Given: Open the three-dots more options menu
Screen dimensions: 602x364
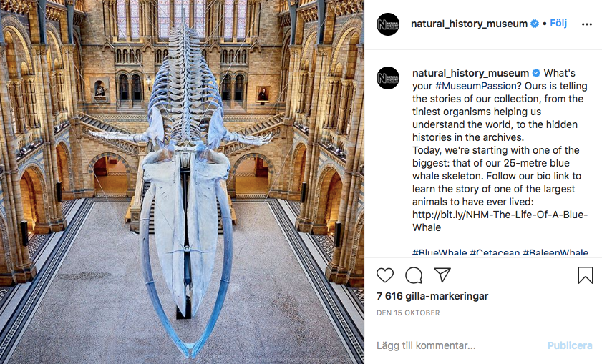Looking at the screenshot, I should tap(587, 24).
